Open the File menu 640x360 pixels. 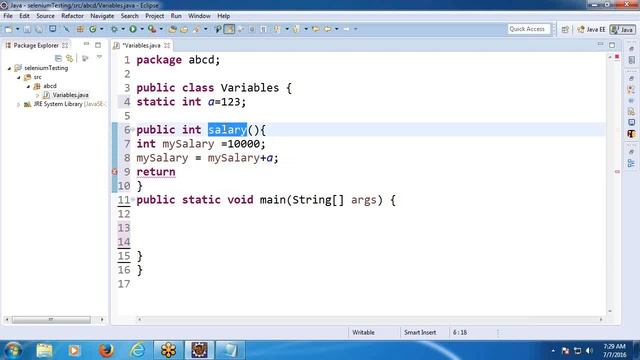pyautogui.click(x=8, y=16)
